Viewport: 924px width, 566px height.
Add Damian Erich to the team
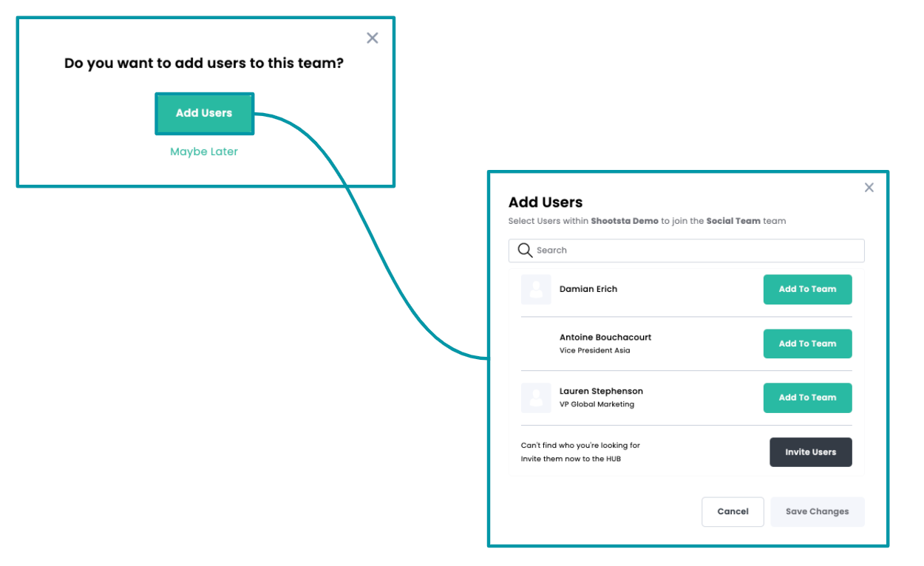[807, 290]
